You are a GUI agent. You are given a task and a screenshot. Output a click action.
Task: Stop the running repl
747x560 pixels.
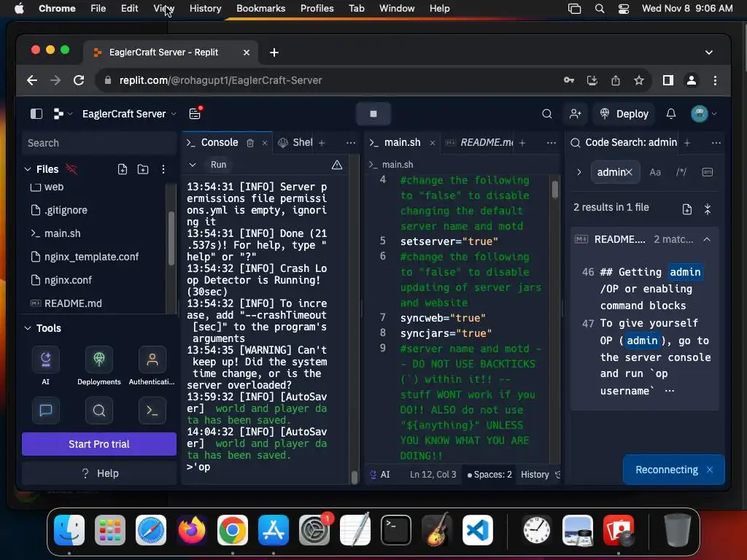(373, 114)
